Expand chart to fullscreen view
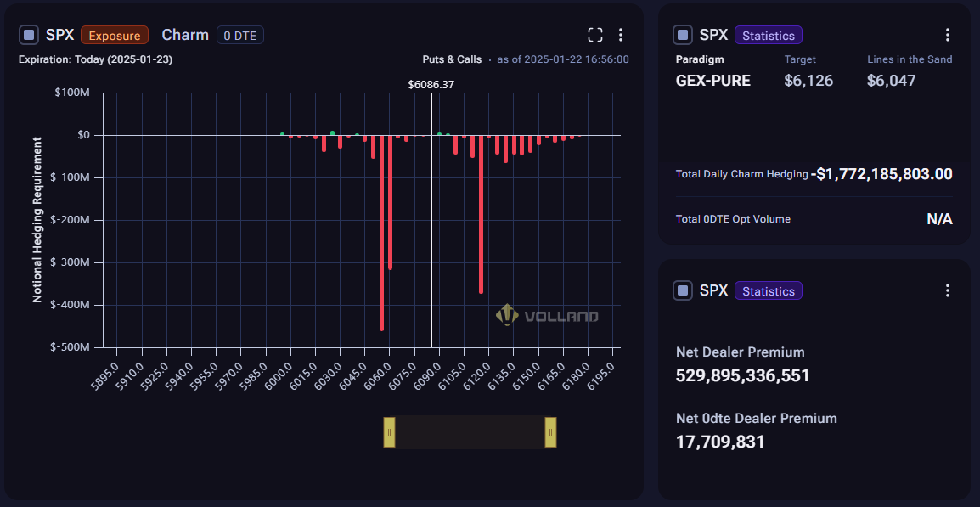The image size is (980, 507). coord(595,35)
